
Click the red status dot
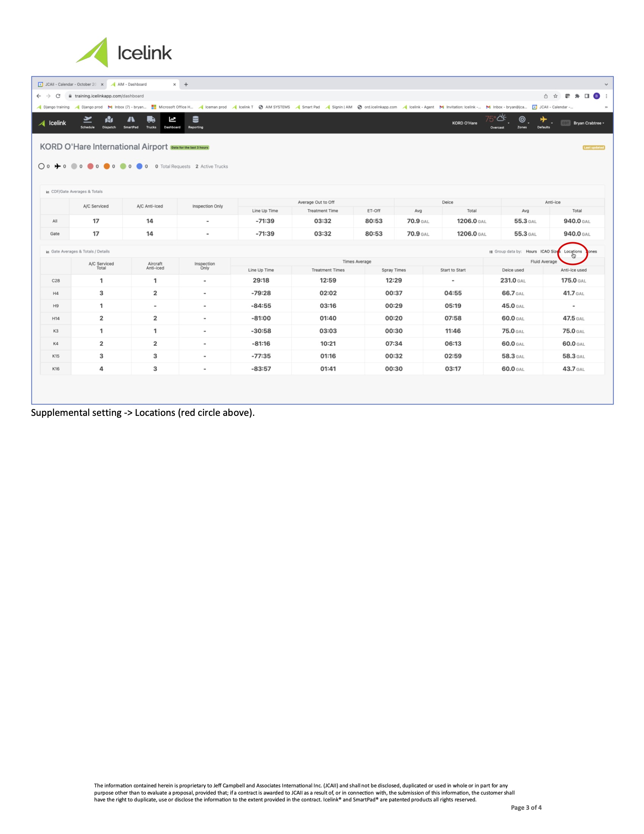coord(91,166)
